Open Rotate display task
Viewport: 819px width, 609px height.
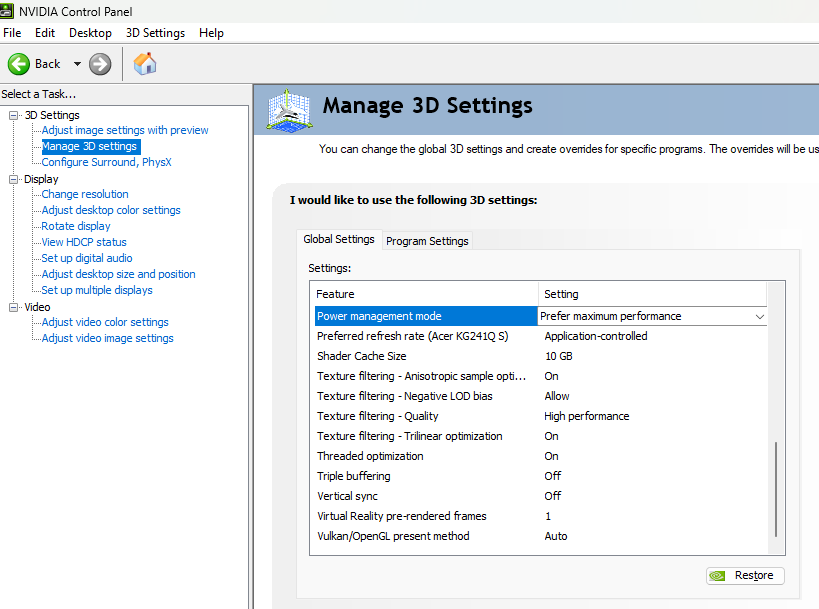76,226
